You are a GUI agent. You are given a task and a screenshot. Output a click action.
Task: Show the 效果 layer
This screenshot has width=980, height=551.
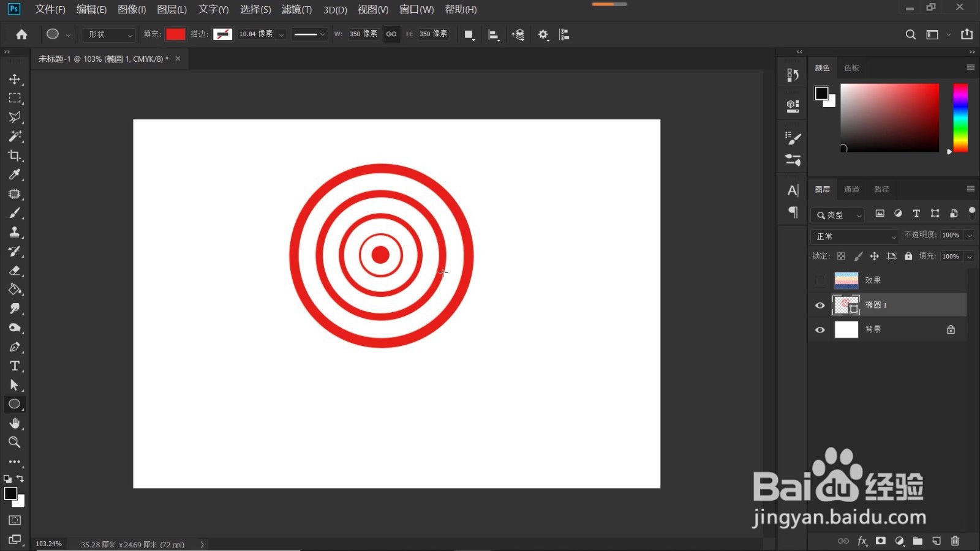click(820, 280)
